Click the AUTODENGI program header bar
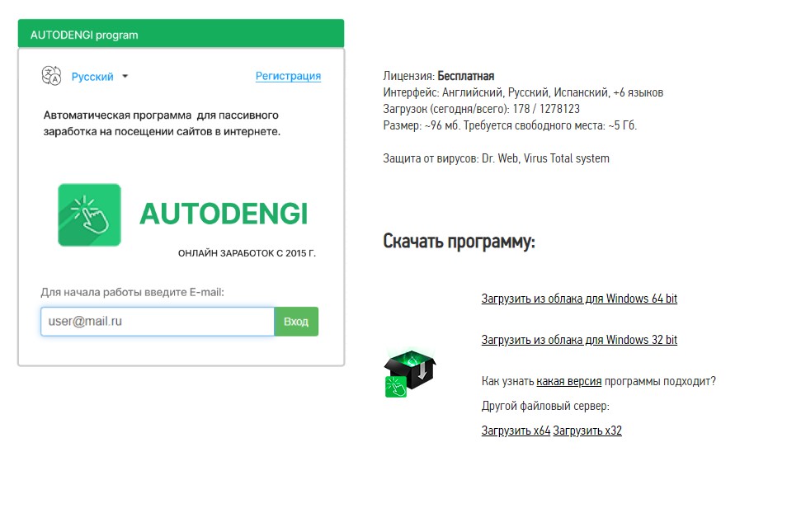The height and width of the screenshot is (532, 787). tap(181, 35)
